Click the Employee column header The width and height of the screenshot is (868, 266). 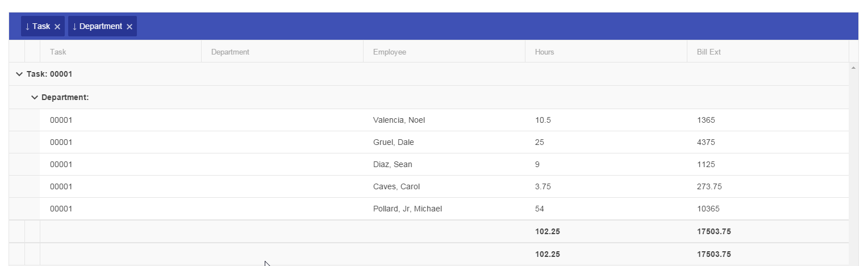(x=390, y=52)
